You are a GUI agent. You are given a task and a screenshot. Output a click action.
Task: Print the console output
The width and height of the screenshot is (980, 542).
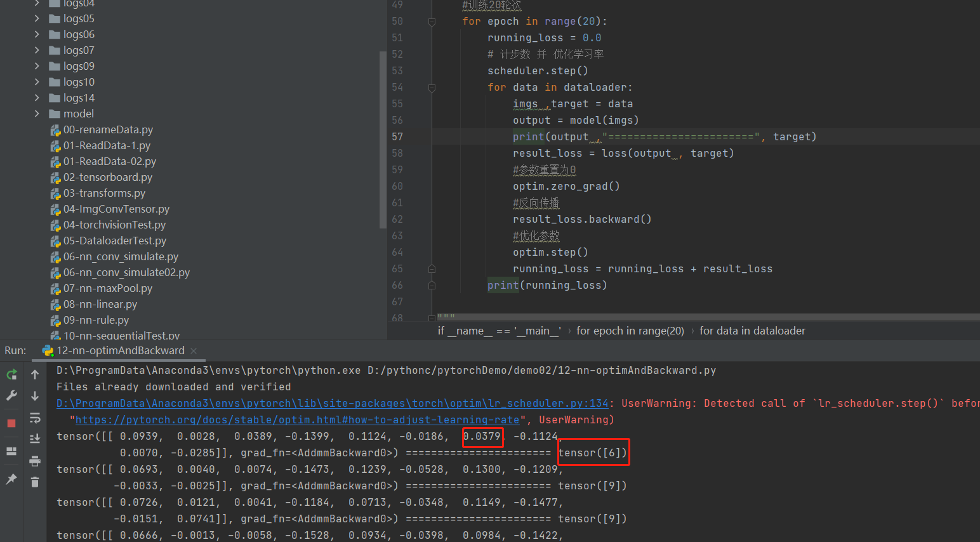35,461
